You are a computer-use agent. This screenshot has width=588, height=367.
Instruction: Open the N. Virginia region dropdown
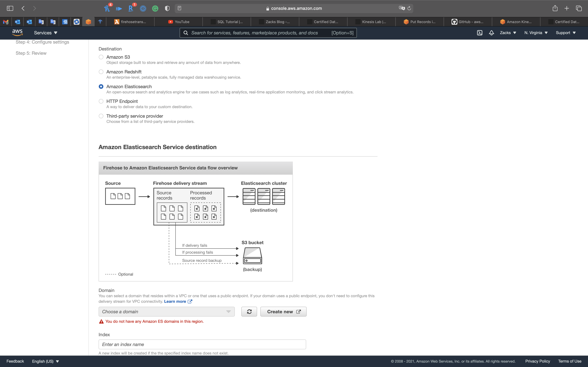coord(536,33)
